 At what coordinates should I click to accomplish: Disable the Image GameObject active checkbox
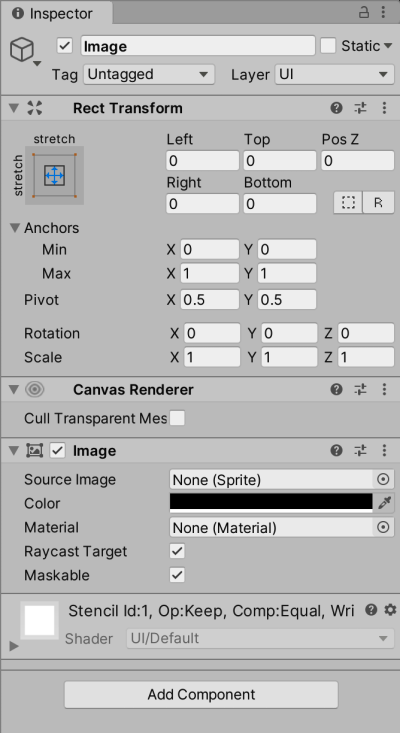coord(64,46)
